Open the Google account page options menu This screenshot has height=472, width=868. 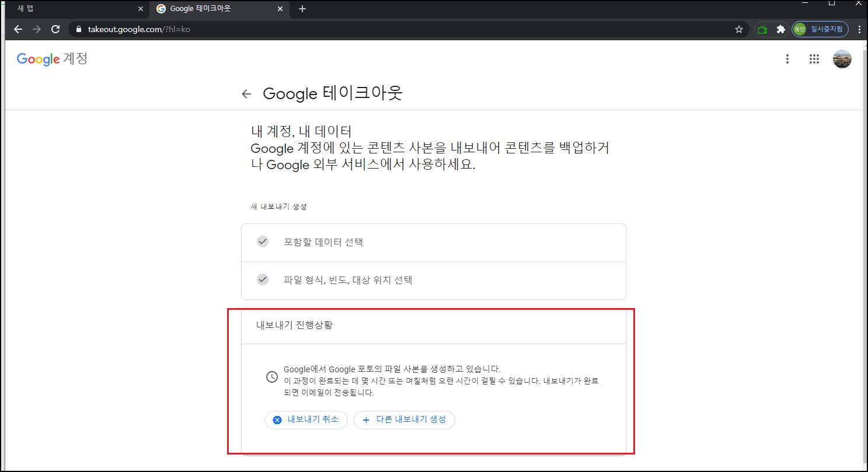tap(787, 59)
